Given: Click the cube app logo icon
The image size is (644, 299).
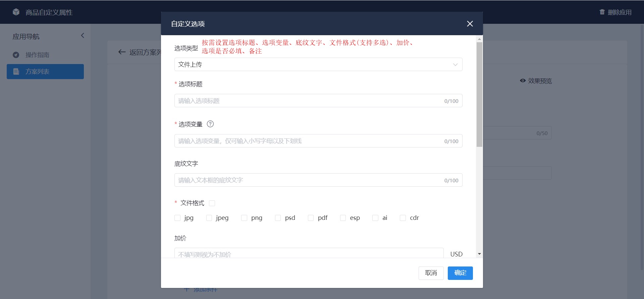Looking at the screenshot, I should tap(16, 12).
